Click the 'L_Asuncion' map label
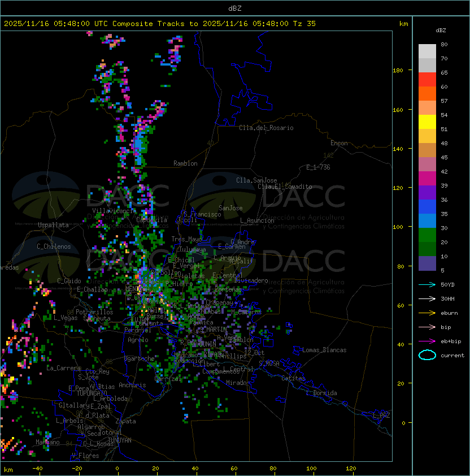This screenshot has height=476, width=470. tap(257, 220)
